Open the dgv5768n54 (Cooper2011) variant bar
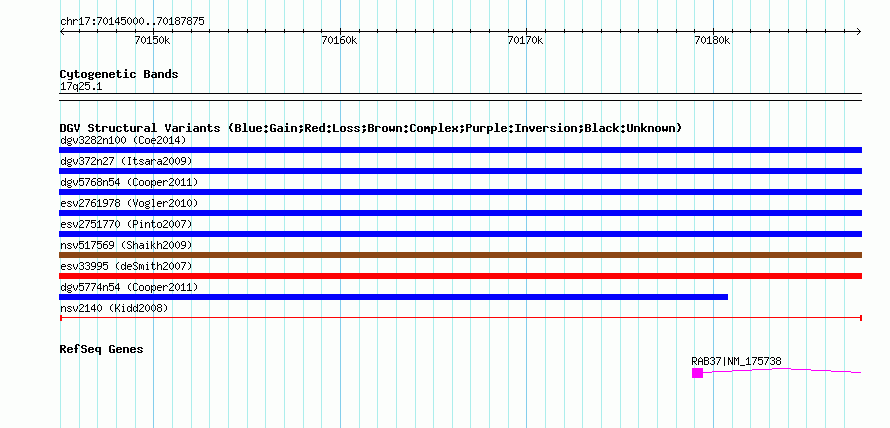Image resolution: width=890 pixels, height=428 pixels. [460, 192]
